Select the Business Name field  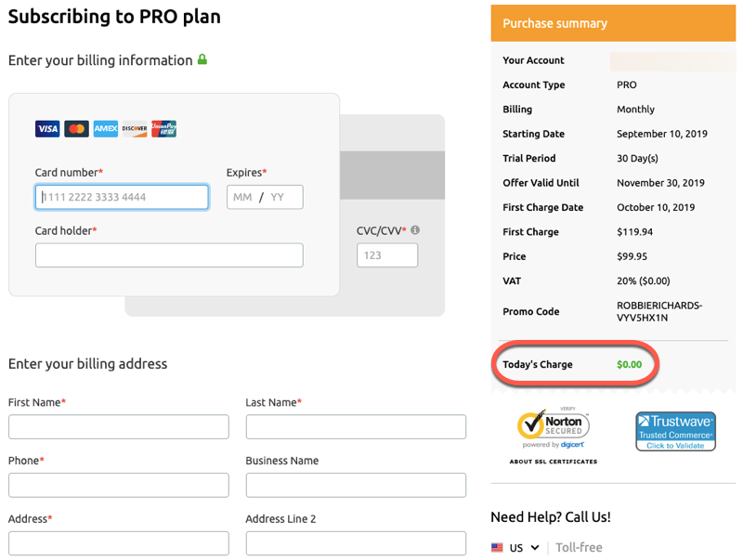[356, 485]
